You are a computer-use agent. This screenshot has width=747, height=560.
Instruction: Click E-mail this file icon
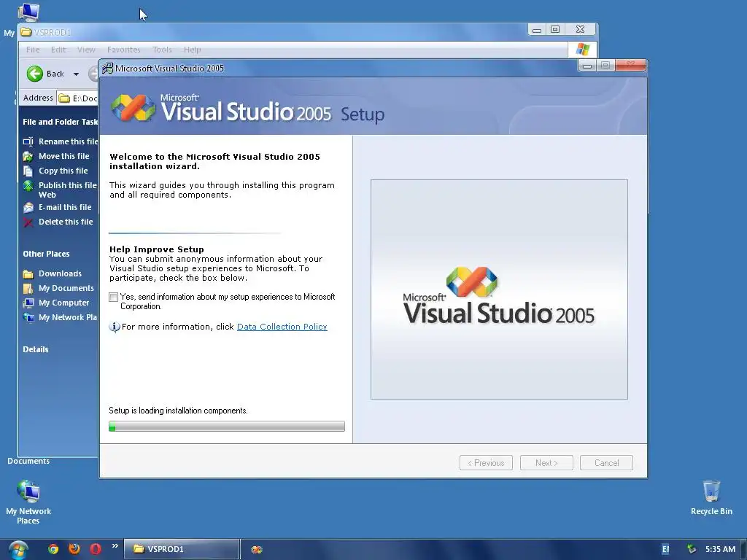[x=28, y=208]
